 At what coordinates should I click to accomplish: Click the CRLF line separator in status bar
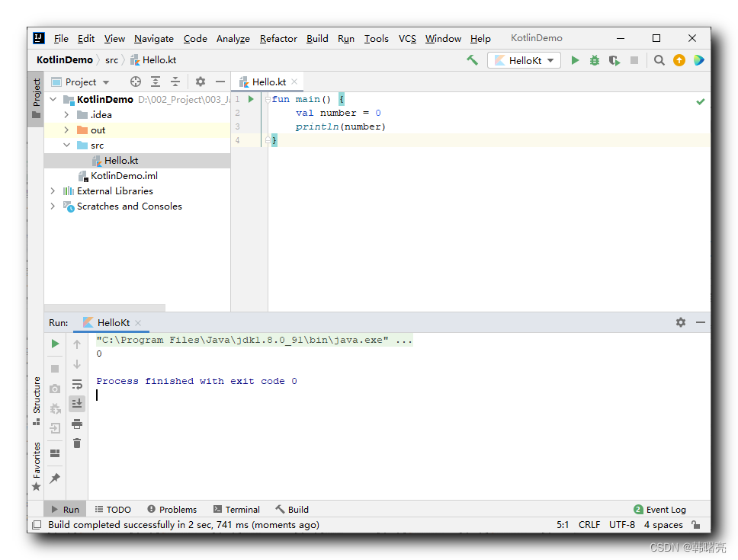point(589,525)
